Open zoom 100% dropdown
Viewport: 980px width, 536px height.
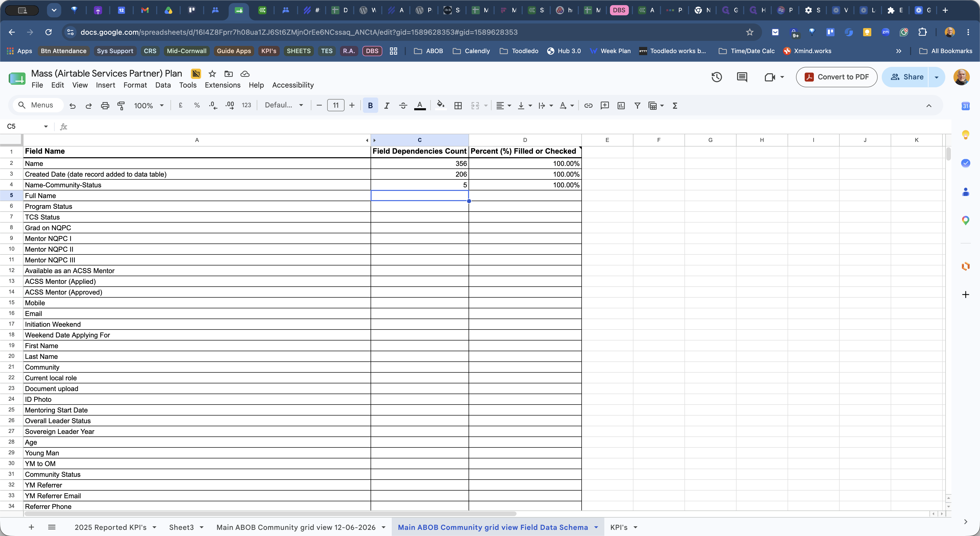point(149,106)
